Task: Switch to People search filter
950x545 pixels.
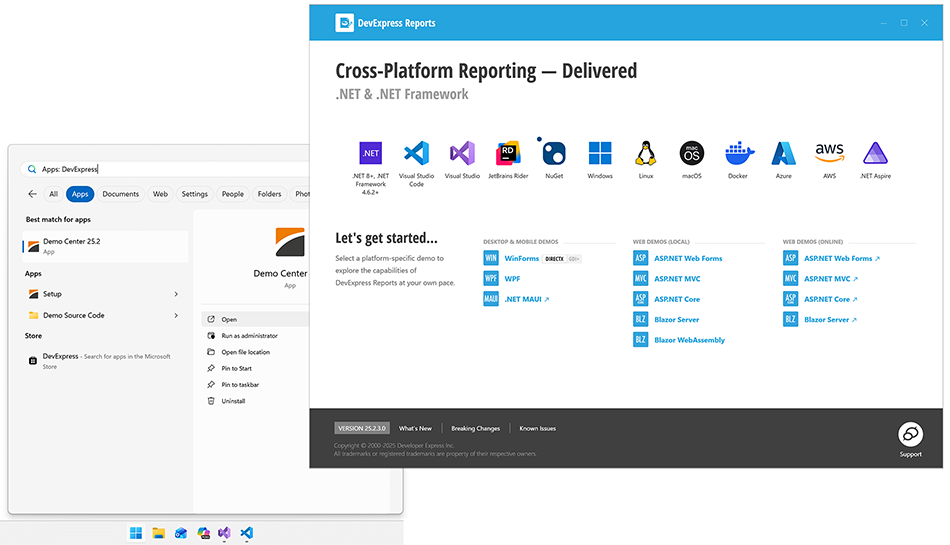Action: tap(233, 194)
